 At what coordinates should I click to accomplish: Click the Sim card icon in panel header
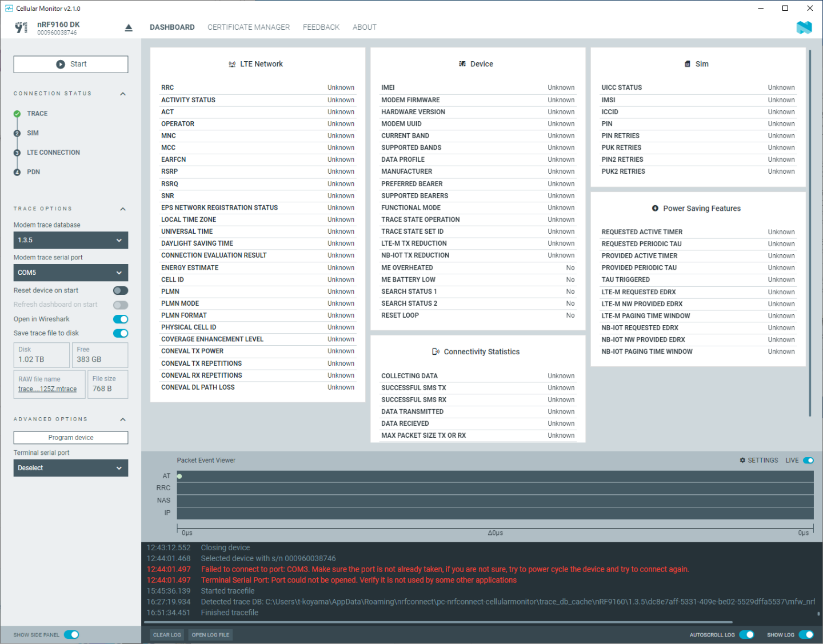pos(688,64)
